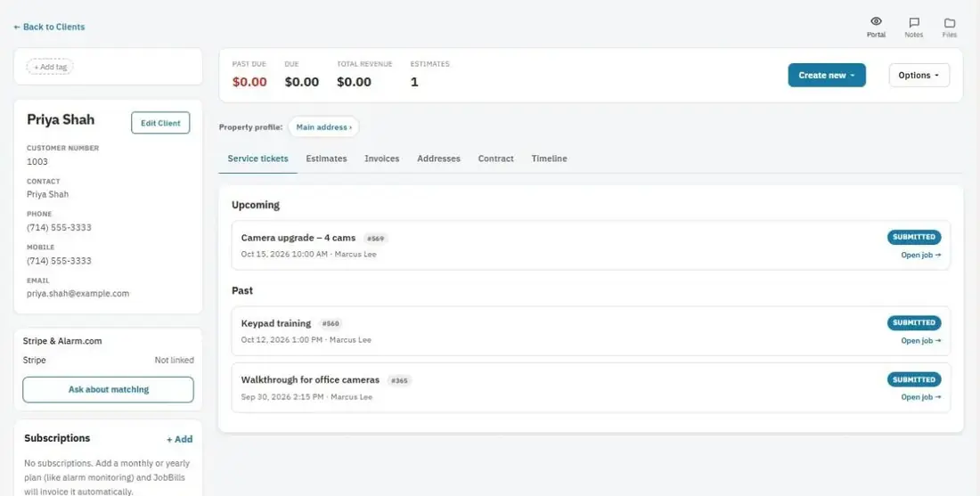
Task: Click SUBMITTED badge on Keypad training ticket
Action: [914, 323]
